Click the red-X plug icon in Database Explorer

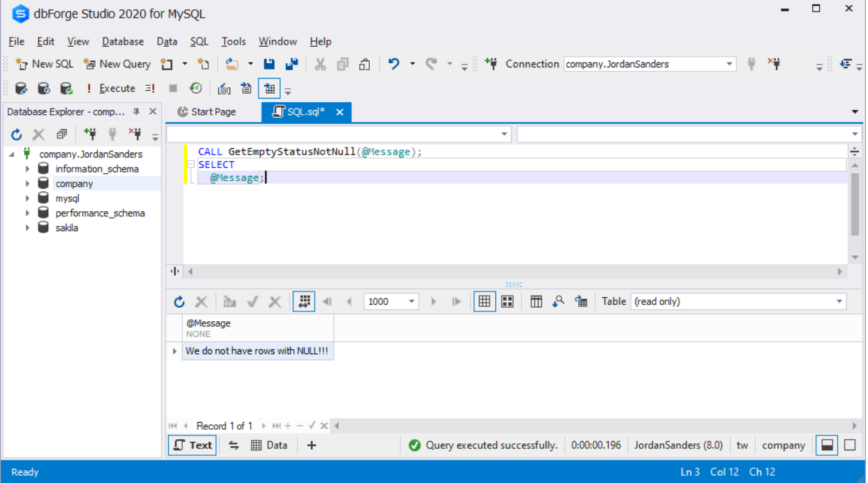tap(135, 134)
